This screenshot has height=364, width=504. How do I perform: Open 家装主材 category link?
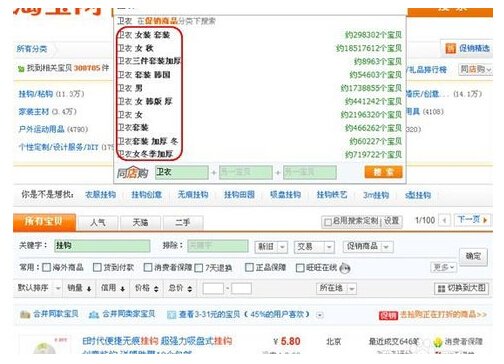pyautogui.click(x=34, y=112)
